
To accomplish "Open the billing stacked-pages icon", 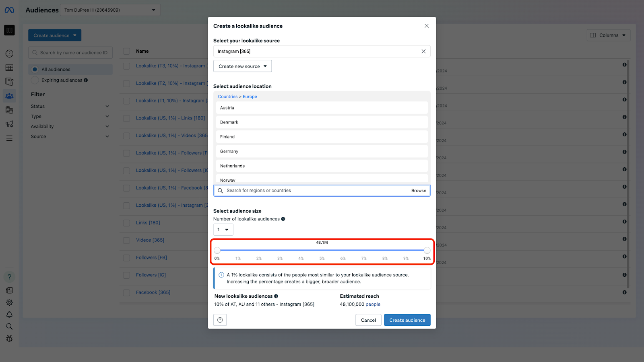I will (9, 110).
